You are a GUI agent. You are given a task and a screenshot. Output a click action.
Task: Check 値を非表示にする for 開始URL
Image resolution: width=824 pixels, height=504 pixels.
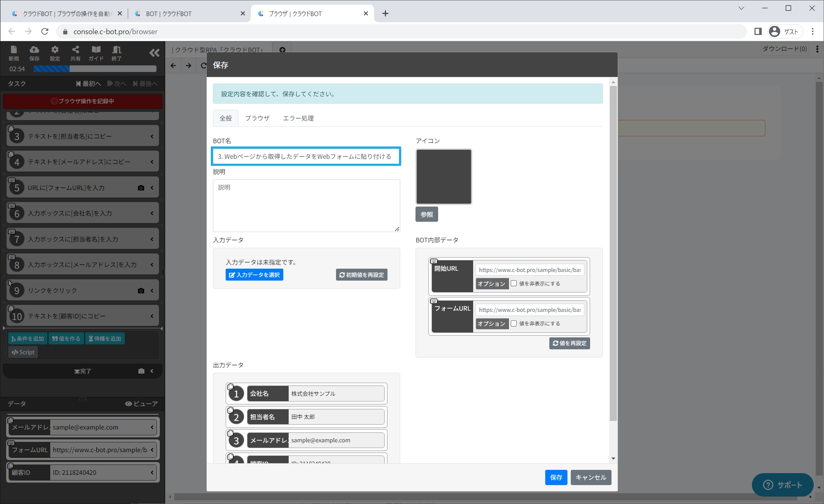(x=514, y=283)
